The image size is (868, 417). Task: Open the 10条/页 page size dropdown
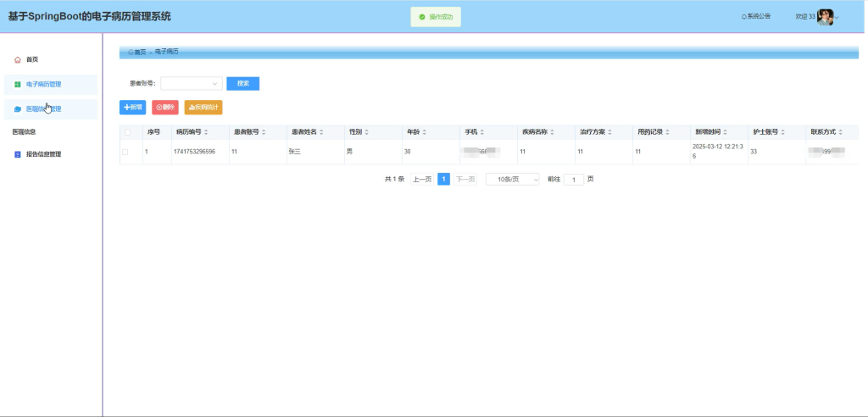point(513,180)
